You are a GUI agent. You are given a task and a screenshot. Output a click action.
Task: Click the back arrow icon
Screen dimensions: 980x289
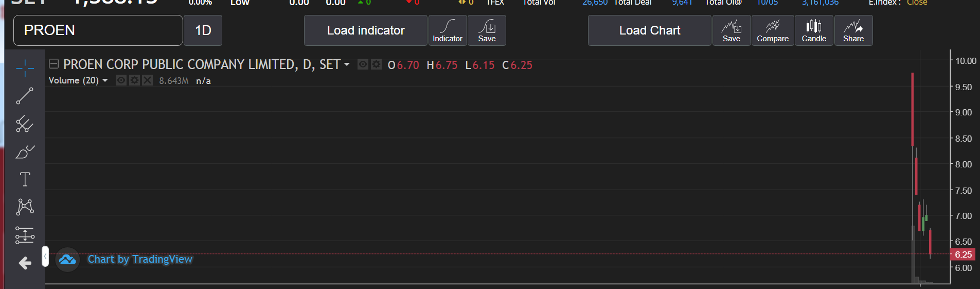25,263
